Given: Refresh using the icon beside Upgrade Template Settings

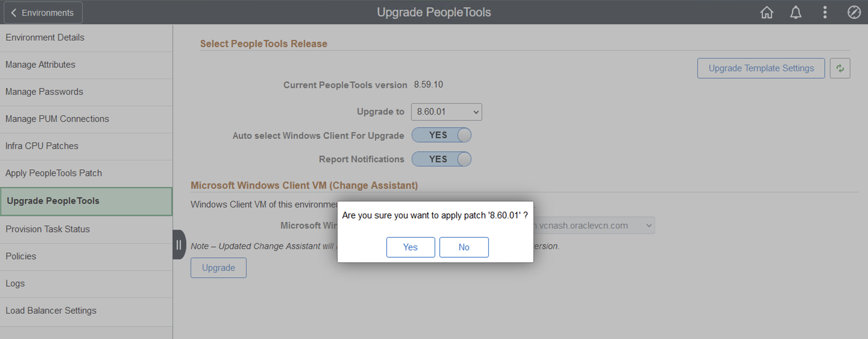Looking at the screenshot, I should click(x=840, y=68).
